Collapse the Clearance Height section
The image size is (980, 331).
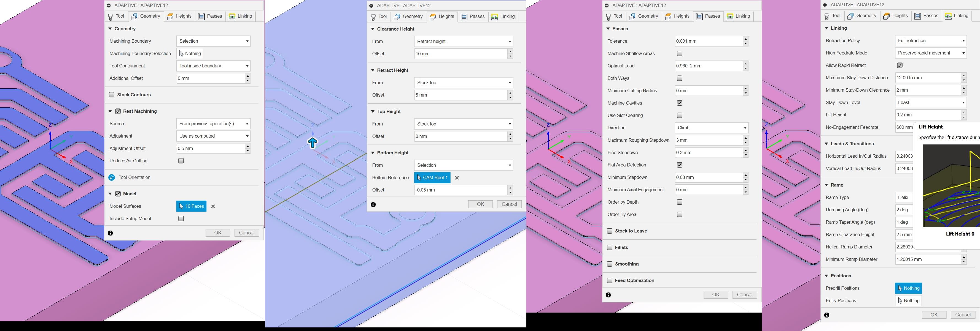(373, 29)
